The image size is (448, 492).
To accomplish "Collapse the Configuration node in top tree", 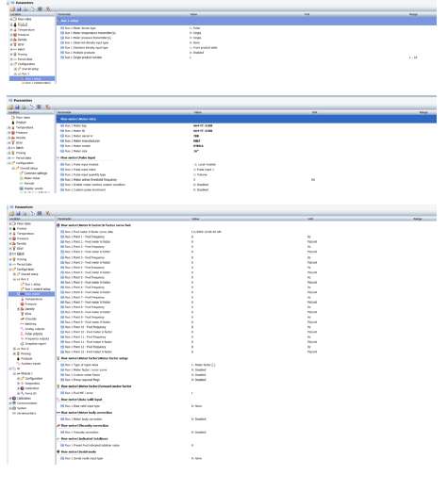I will [11, 64].
